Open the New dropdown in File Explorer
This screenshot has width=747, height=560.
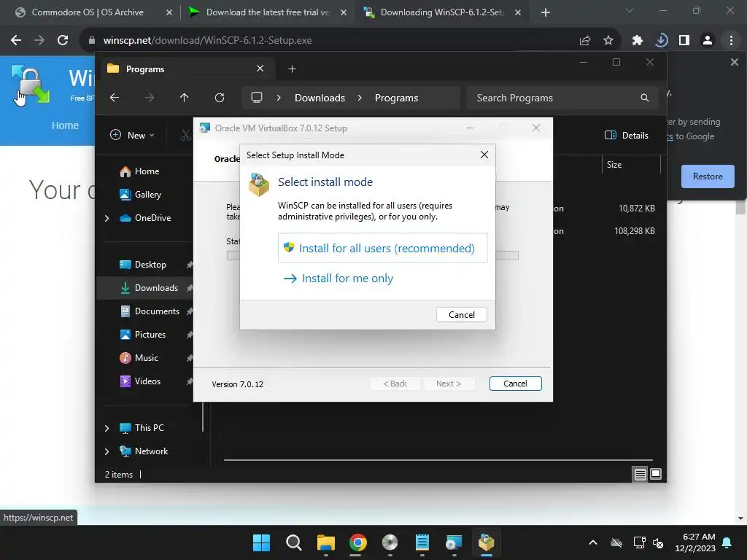[132, 135]
